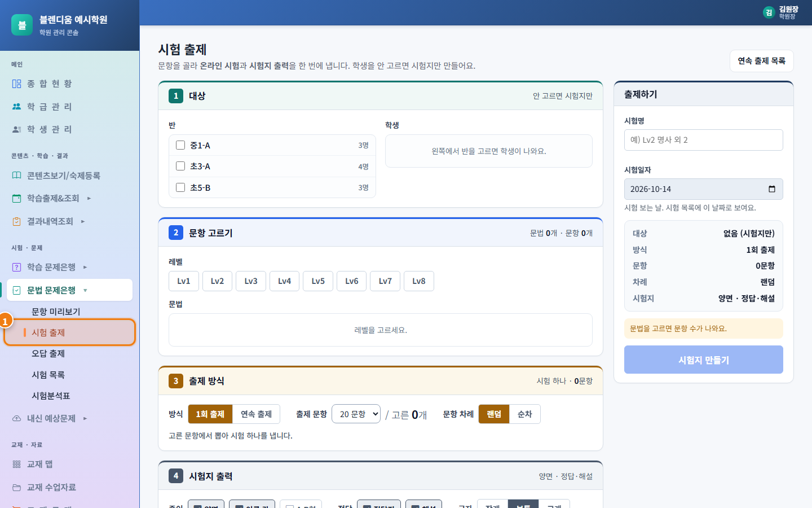
Task: Click the 시험지 만들기 button
Action: [x=704, y=360]
